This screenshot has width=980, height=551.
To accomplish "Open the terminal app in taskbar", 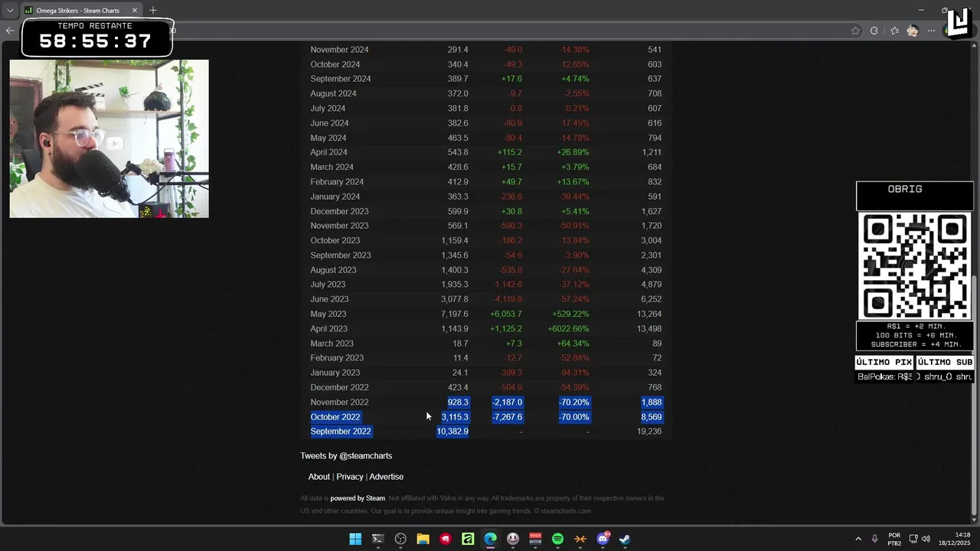I will coord(377,539).
